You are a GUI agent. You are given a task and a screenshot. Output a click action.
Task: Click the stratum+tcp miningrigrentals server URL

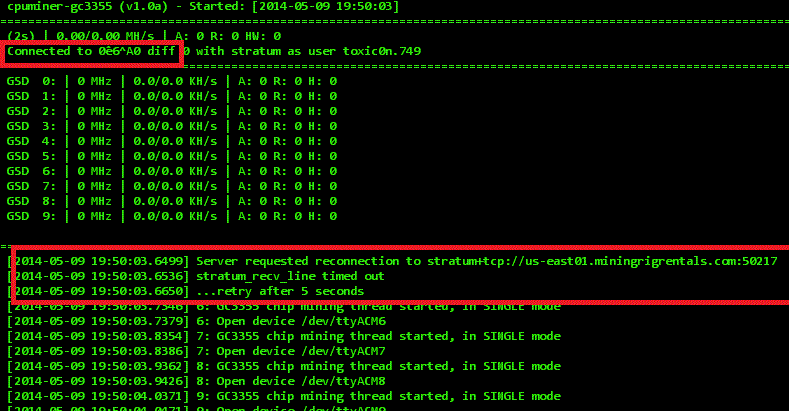pyautogui.click(x=602, y=261)
